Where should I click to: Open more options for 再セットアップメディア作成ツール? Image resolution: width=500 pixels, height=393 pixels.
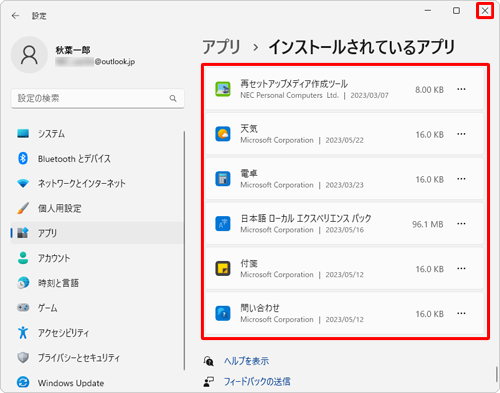point(461,89)
